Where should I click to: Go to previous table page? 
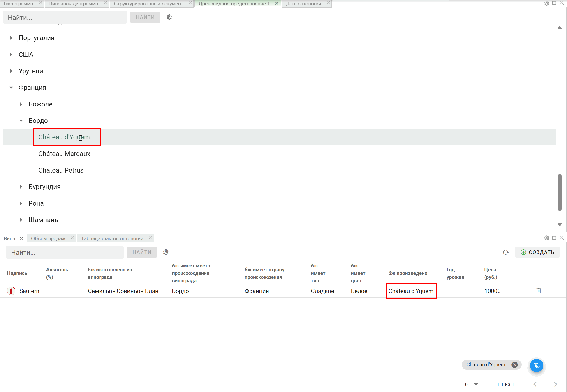pyautogui.click(x=535, y=384)
